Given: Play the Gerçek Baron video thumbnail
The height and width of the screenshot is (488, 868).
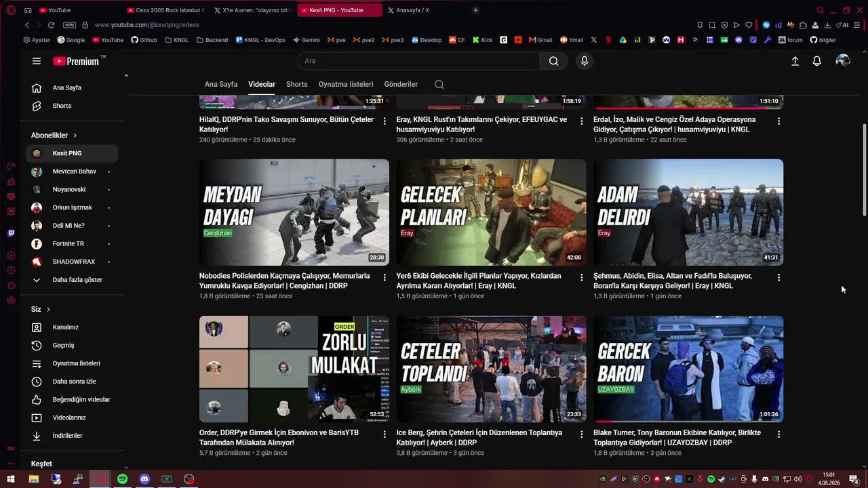Looking at the screenshot, I should click(688, 369).
